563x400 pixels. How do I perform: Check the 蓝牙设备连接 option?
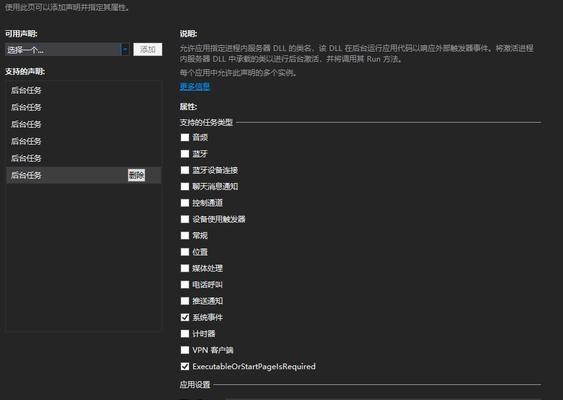185,170
